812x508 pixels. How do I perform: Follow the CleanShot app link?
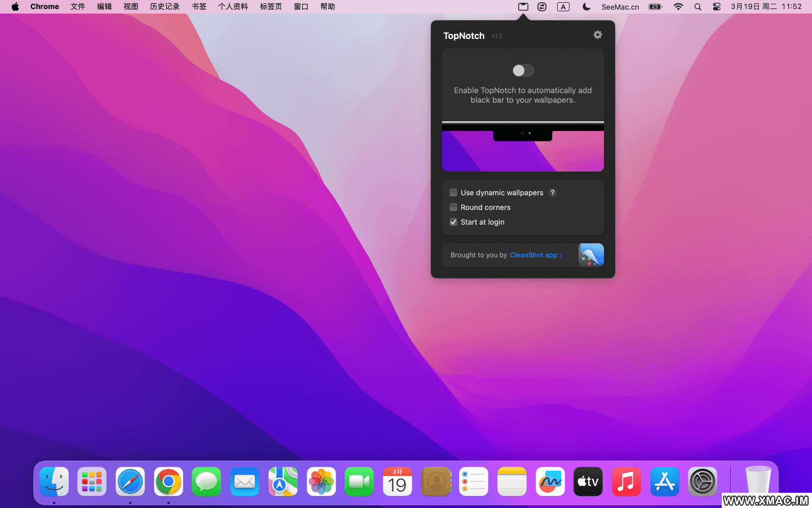click(536, 255)
